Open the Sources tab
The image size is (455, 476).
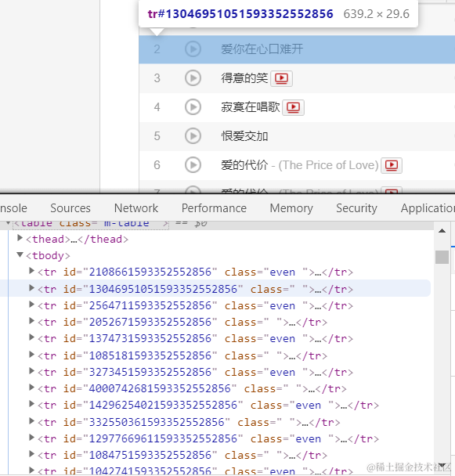click(70, 208)
